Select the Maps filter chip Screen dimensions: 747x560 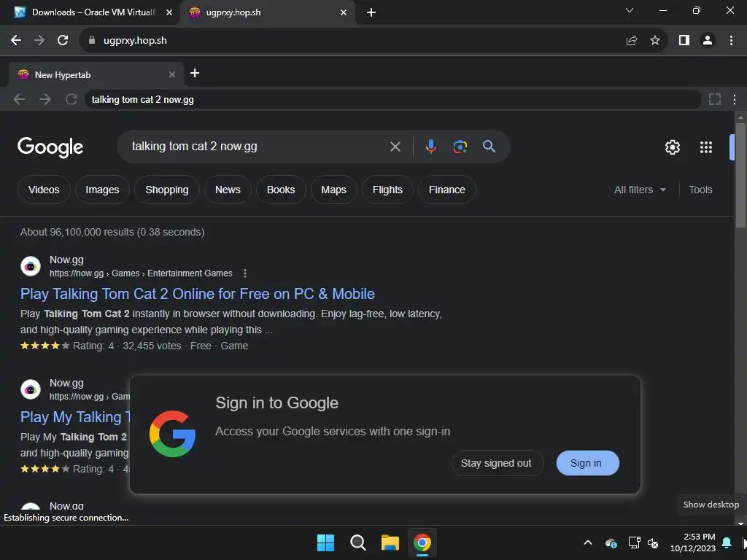tap(333, 190)
